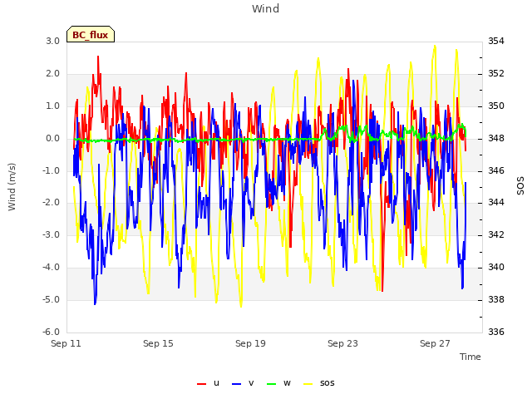Click the 342 right axis value

(496, 234)
